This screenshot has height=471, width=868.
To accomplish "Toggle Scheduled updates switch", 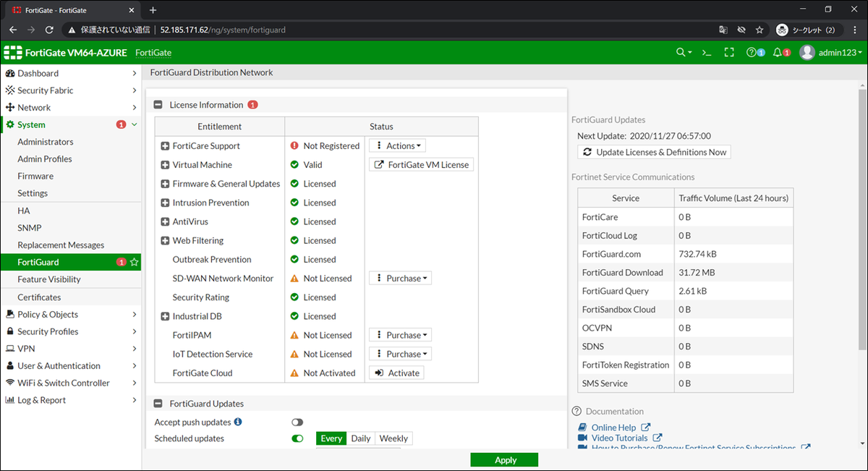I will 297,438.
